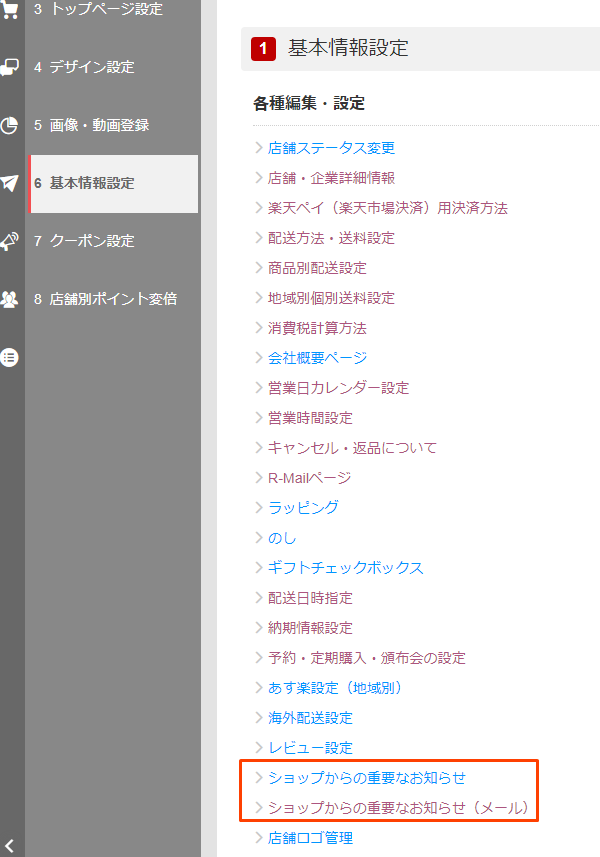Screen dimensions: 600x857
Task: Click the megaphone coupon sidebar icon
Action: coord(9,241)
